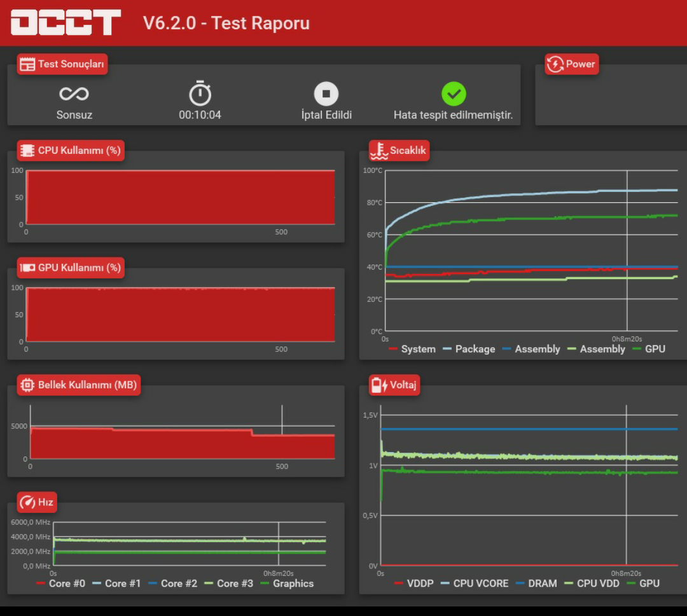
Task: Click the GPU usage chart area
Action: coord(181,315)
